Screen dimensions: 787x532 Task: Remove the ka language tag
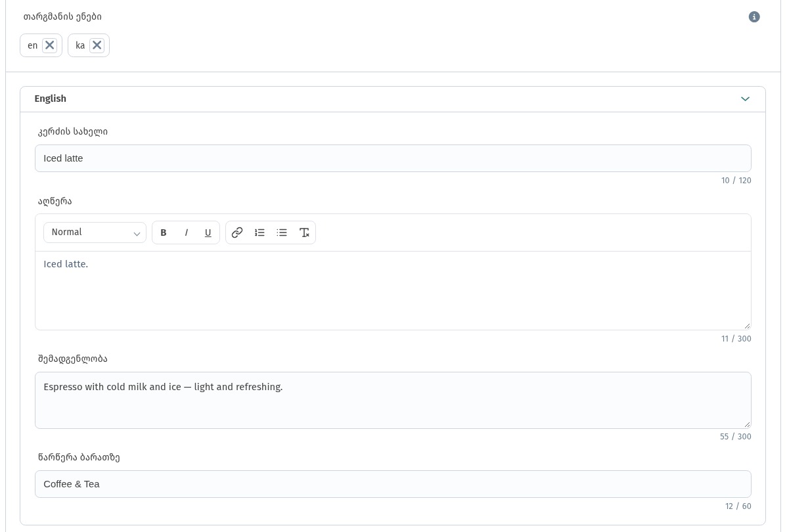97,45
